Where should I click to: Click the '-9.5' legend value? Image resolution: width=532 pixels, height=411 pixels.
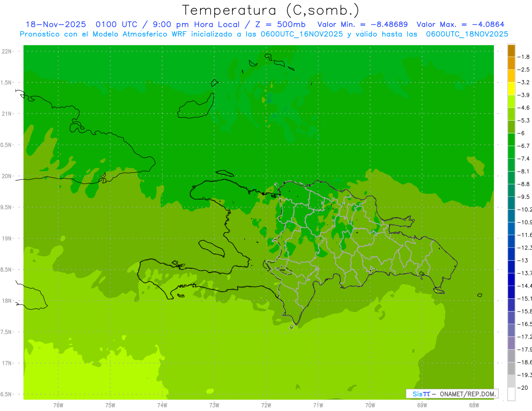click(524, 197)
